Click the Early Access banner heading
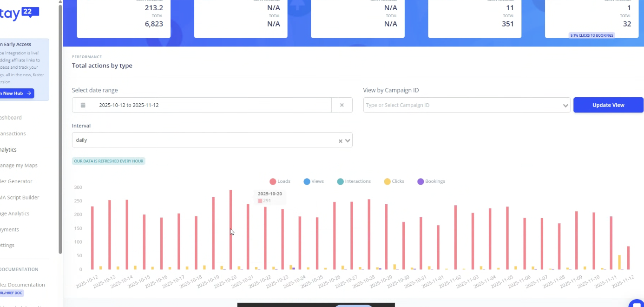 (15, 44)
